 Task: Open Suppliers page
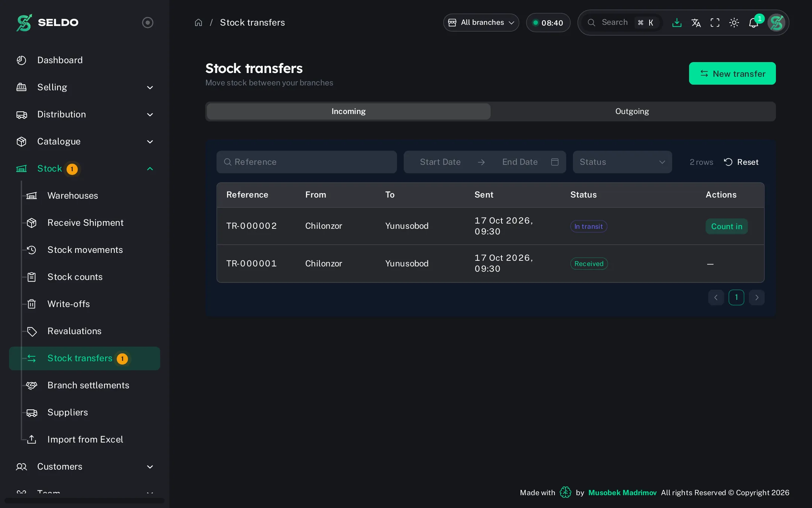pyautogui.click(x=68, y=412)
